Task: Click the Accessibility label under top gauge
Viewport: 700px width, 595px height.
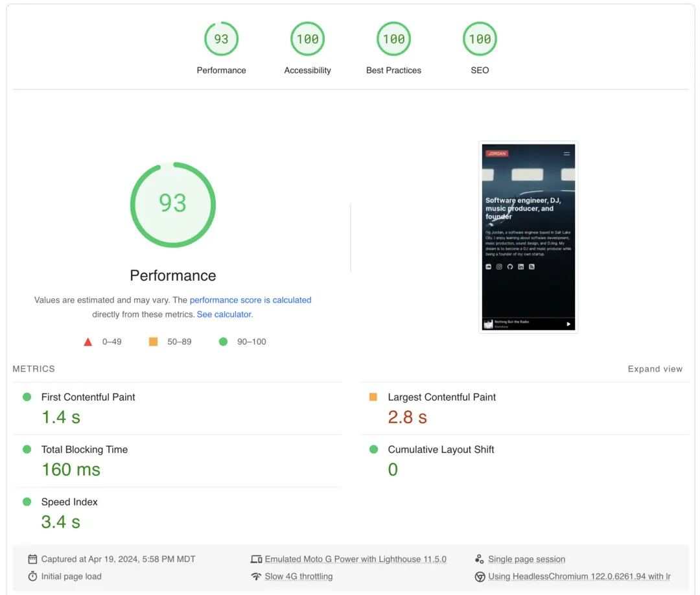Action: tap(308, 70)
